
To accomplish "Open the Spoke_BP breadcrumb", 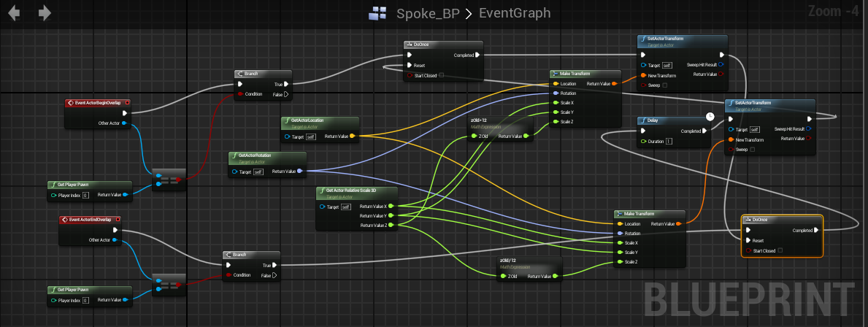I will point(428,13).
